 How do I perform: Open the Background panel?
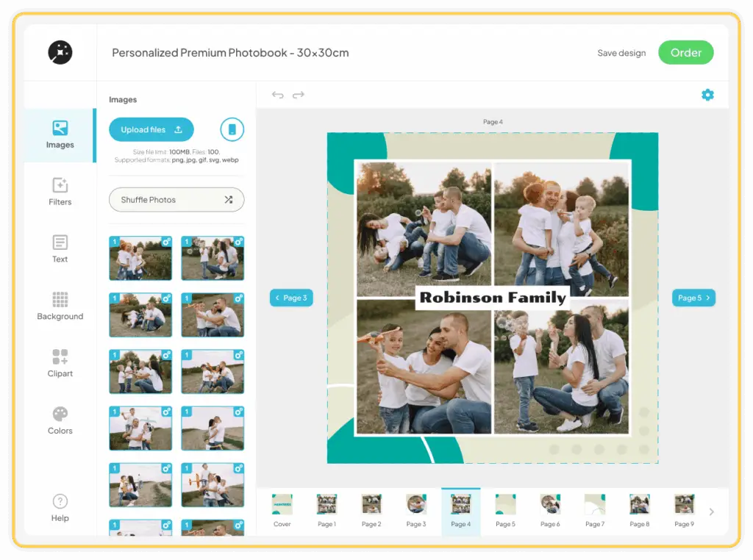[60, 306]
